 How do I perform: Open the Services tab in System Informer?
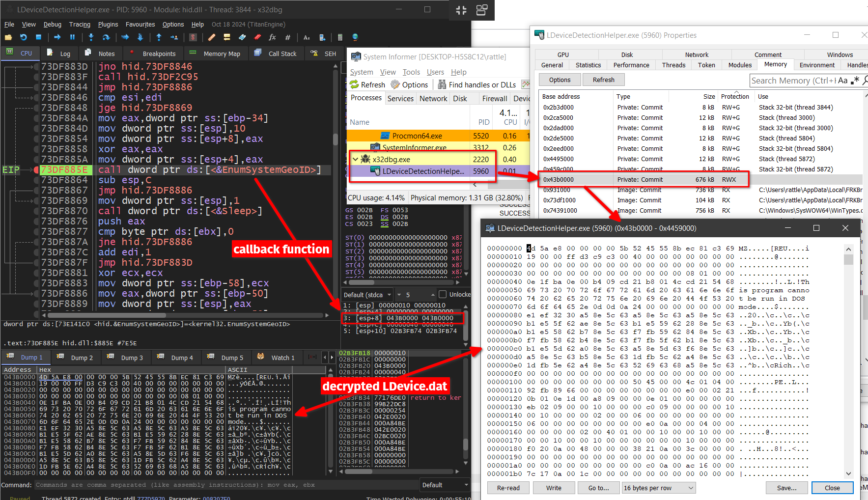click(x=400, y=98)
